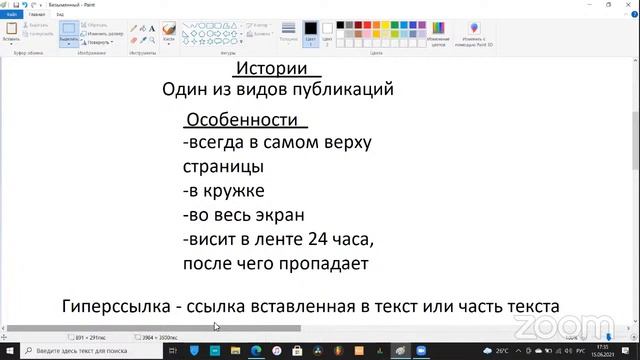Open the Windows Start menu
This screenshot has width=640, height=360.
click(x=10, y=351)
